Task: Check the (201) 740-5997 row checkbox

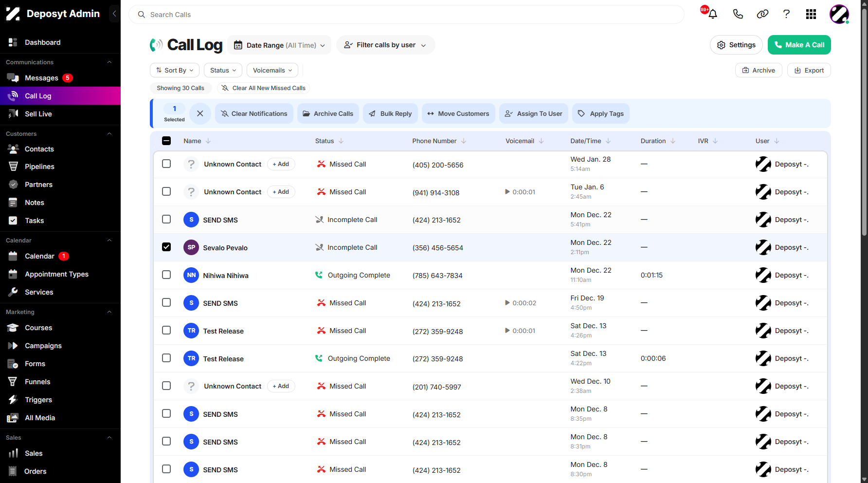Action: pos(166,386)
